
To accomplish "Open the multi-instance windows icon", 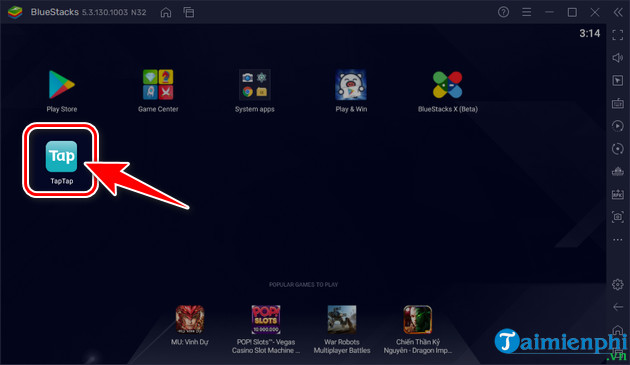I will pos(189,12).
